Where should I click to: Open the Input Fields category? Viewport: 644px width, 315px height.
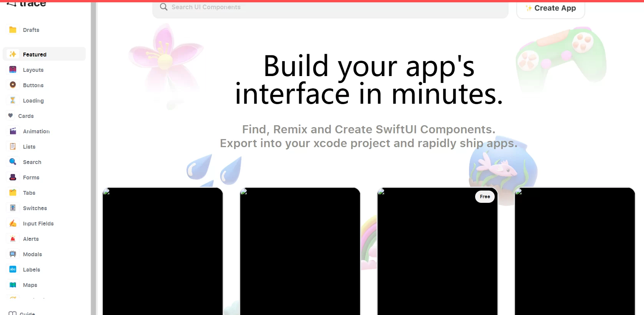pyautogui.click(x=38, y=224)
